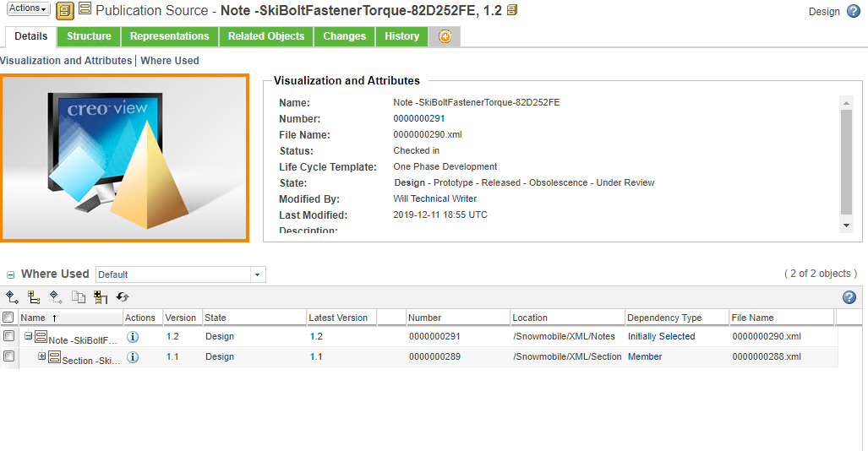This screenshot has height=451, width=868.
Task: Open the History tab
Action: [402, 36]
